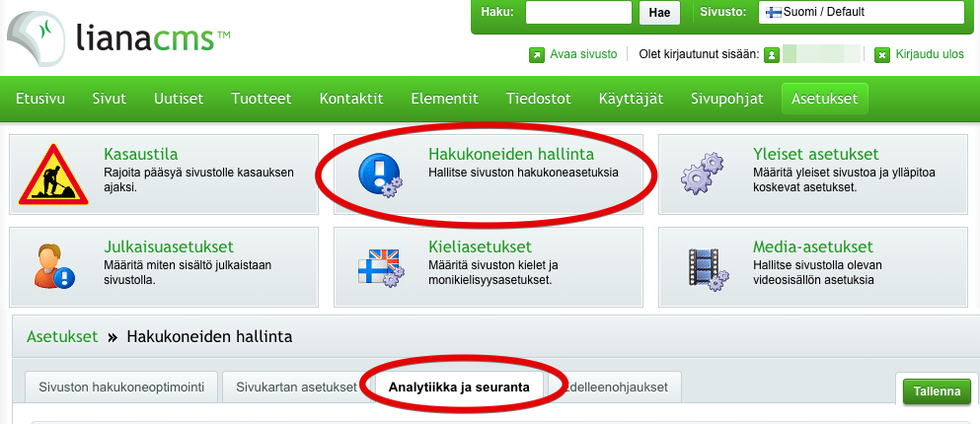980x424 pixels.
Task: Click text 'Hallitse sivuston hakukoneasetuksia'
Action: pyautogui.click(x=524, y=173)
